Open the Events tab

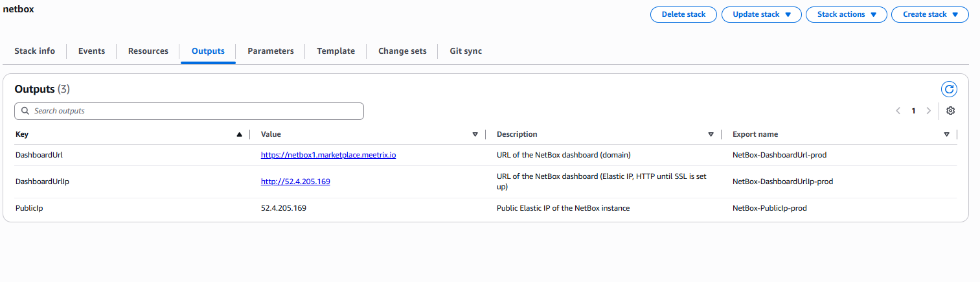91,51
